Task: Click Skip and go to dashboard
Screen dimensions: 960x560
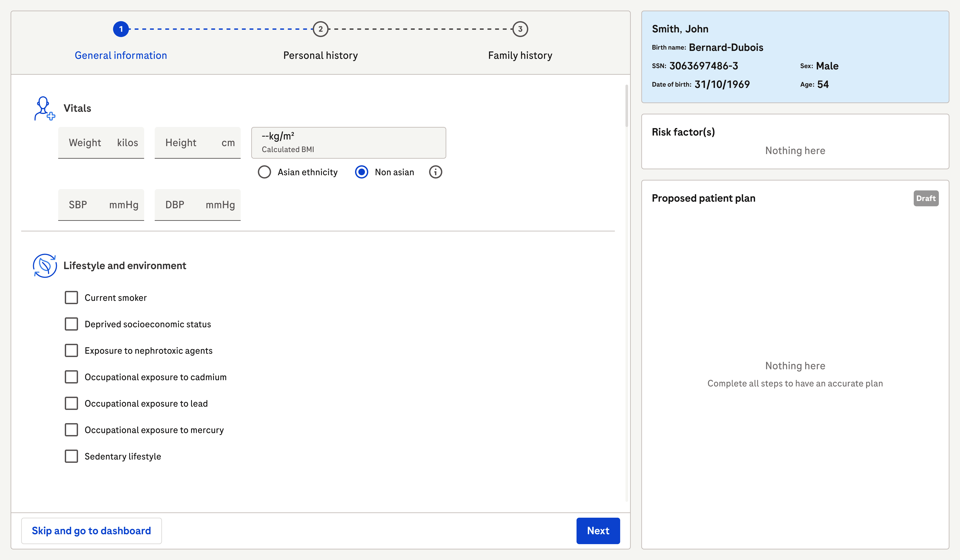Action: click(x=91, y=531)
